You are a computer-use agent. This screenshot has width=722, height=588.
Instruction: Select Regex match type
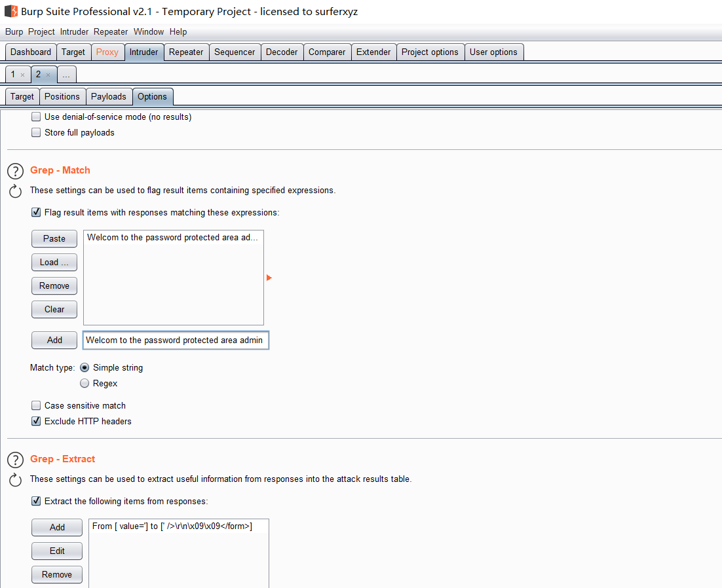(x=85, y=383)
